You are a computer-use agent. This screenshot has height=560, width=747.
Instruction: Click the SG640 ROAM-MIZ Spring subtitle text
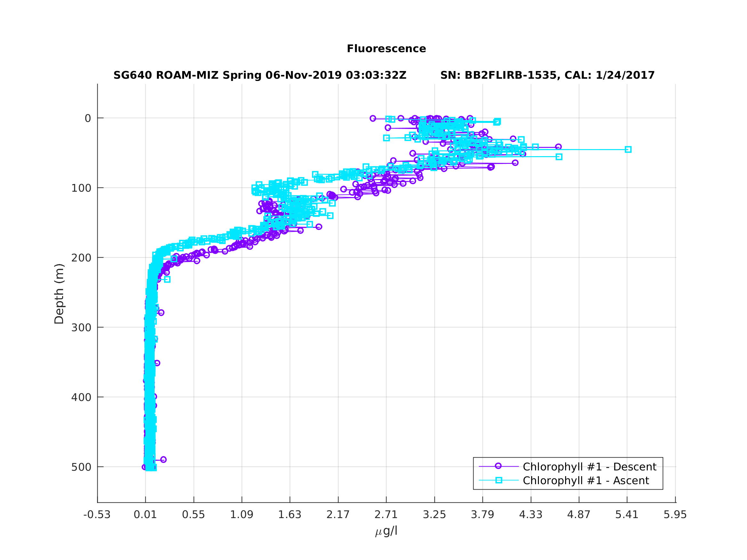click(x=260, y=75)
